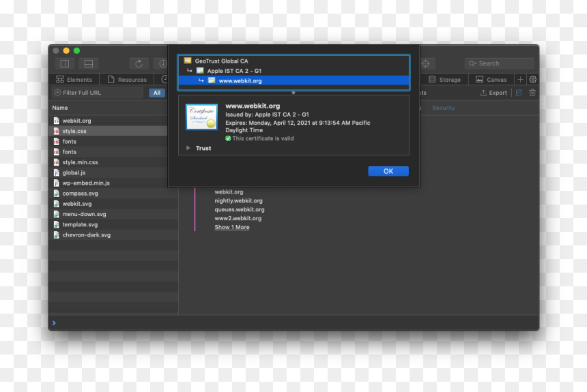The width and height of the screenshot is (587, 392).
Task: Click the green certificate valid checkmark
Action: coord(228,138)
